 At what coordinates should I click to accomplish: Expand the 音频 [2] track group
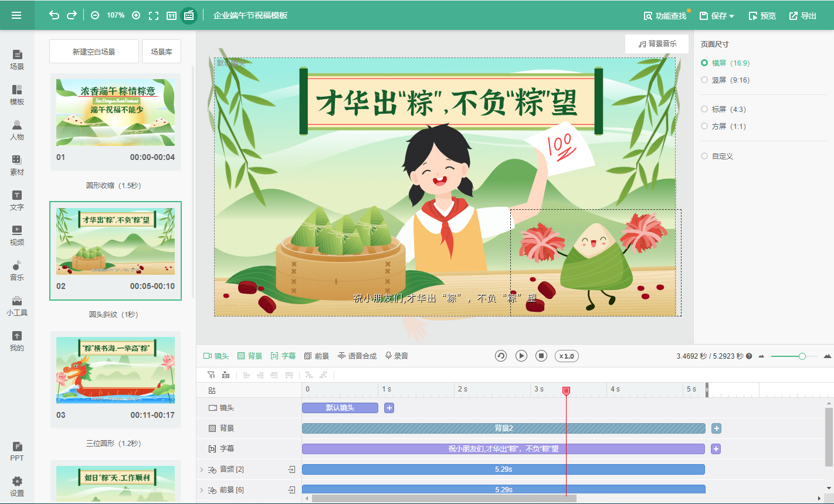tap(202, 469)
